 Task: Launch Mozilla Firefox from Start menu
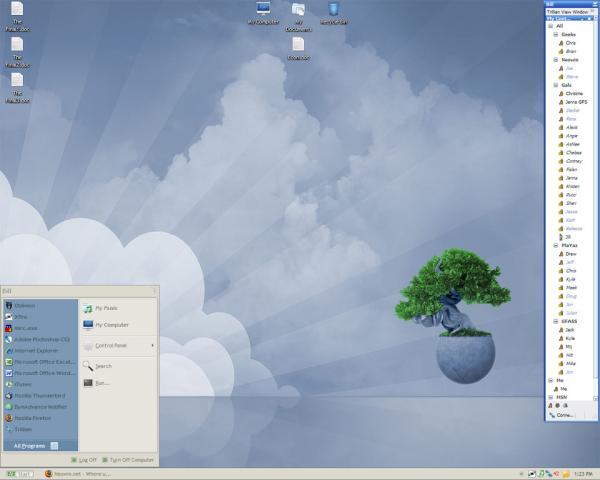click(36, 417)
